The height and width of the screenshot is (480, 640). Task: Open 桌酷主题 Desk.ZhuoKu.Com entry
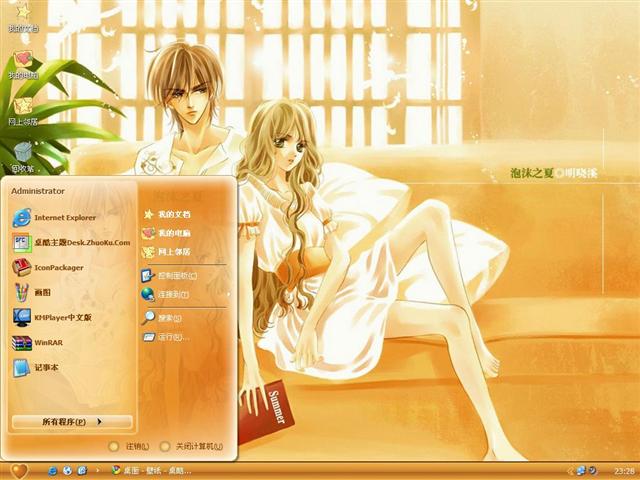[x=73, y=242]
